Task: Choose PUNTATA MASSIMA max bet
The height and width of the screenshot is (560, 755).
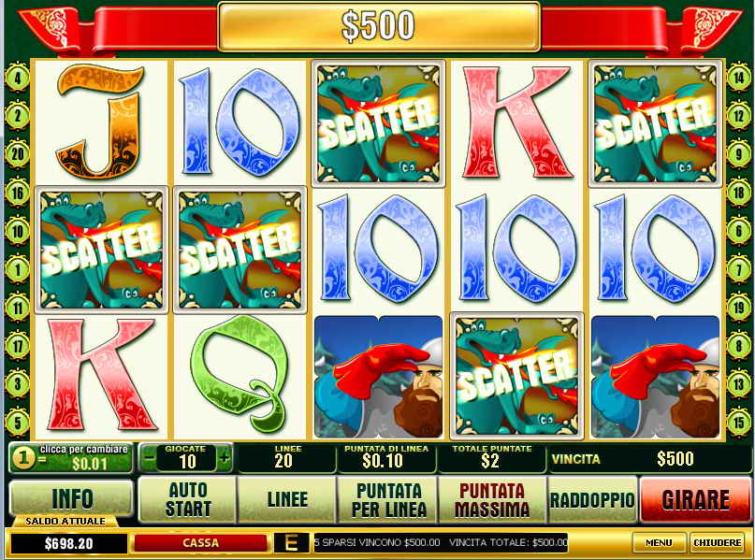Action: (491, 500)
